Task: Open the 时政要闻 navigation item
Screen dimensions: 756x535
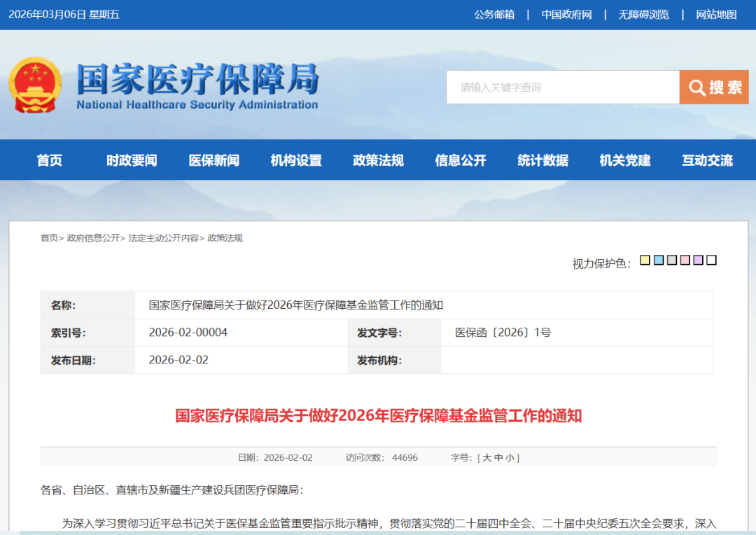Action: tap(132, 160)
